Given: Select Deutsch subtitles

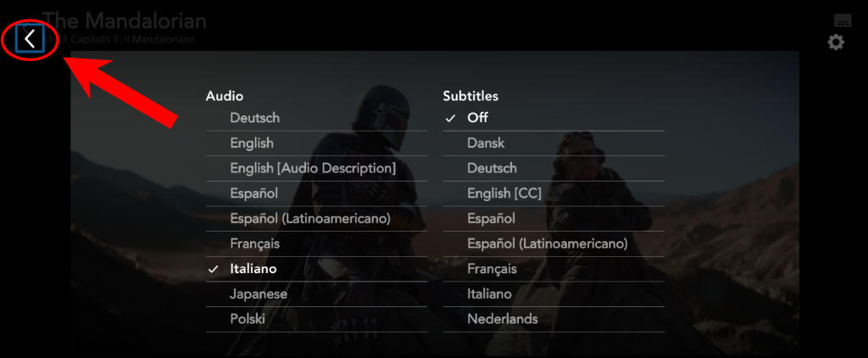Looking at the screenshot, I should 554,168.
